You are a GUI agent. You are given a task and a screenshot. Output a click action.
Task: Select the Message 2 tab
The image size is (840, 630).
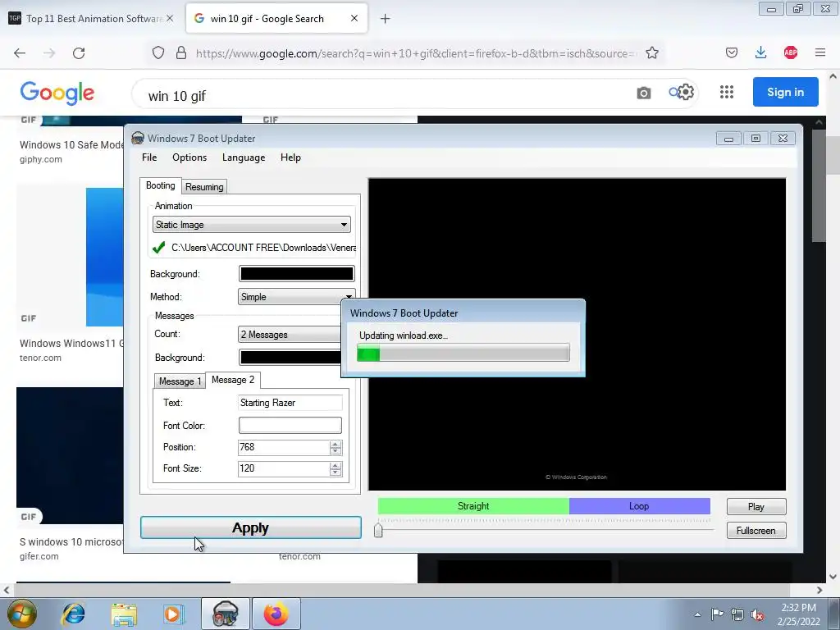tap(232, 380)
